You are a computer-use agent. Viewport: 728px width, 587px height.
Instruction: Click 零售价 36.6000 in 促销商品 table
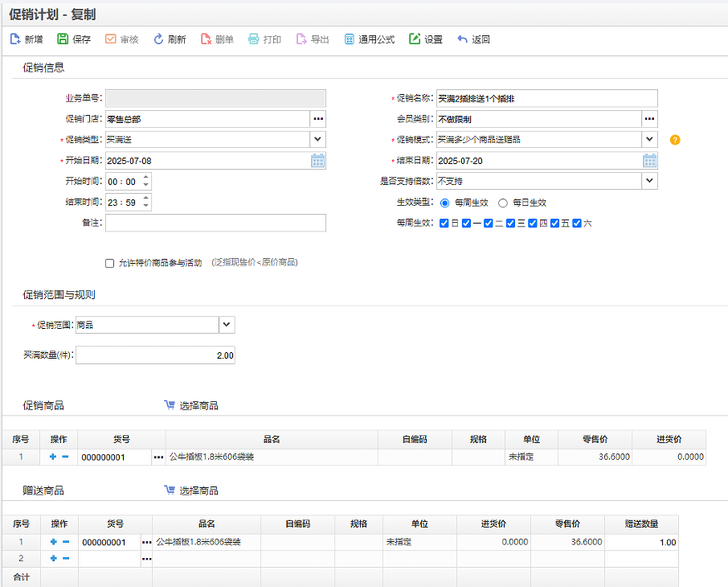point(595,458)
